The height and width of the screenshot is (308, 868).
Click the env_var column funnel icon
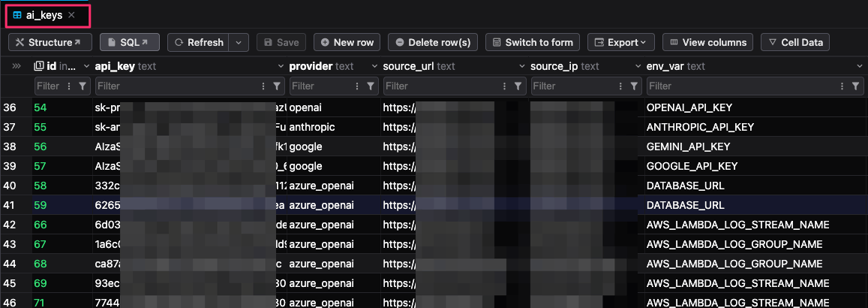(856, 86)
